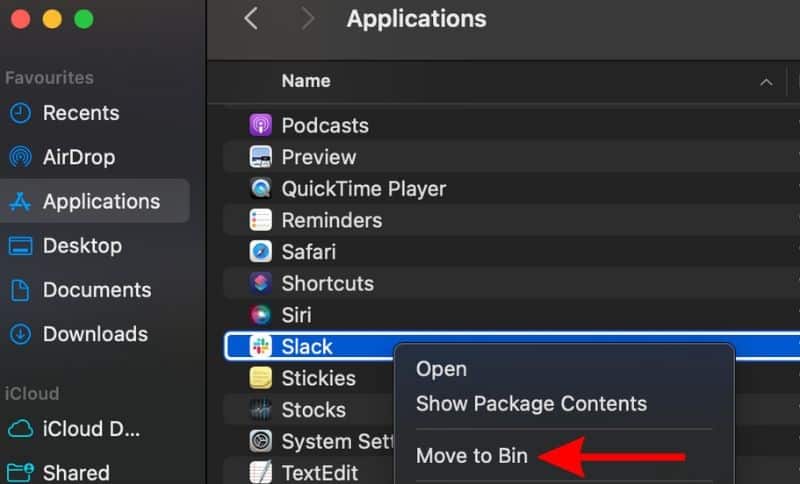Choose Show Package Contents menu entry
The height and width of the screenshot is (484, 800).
(x=531, y=404)
